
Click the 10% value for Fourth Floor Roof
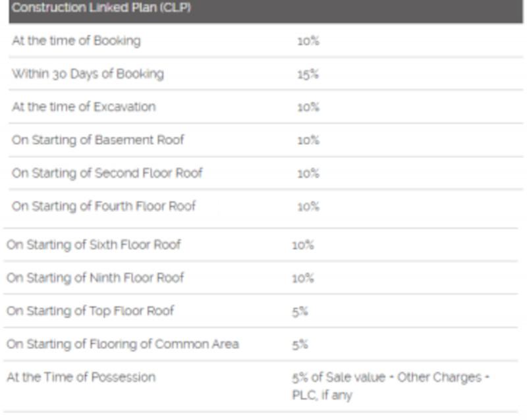click(308, 207)
